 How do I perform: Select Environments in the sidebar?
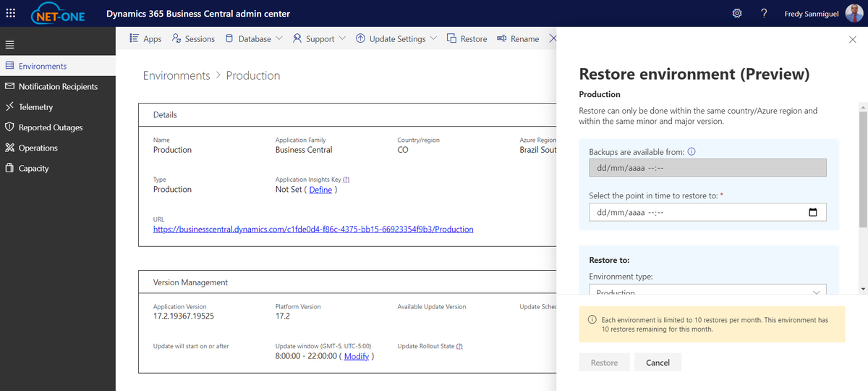pyautogui.click(x=58, y=66)
